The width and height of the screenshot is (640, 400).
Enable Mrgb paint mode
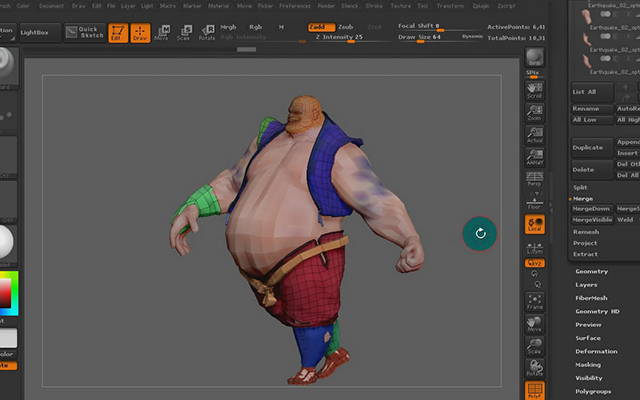coord(228,27)
